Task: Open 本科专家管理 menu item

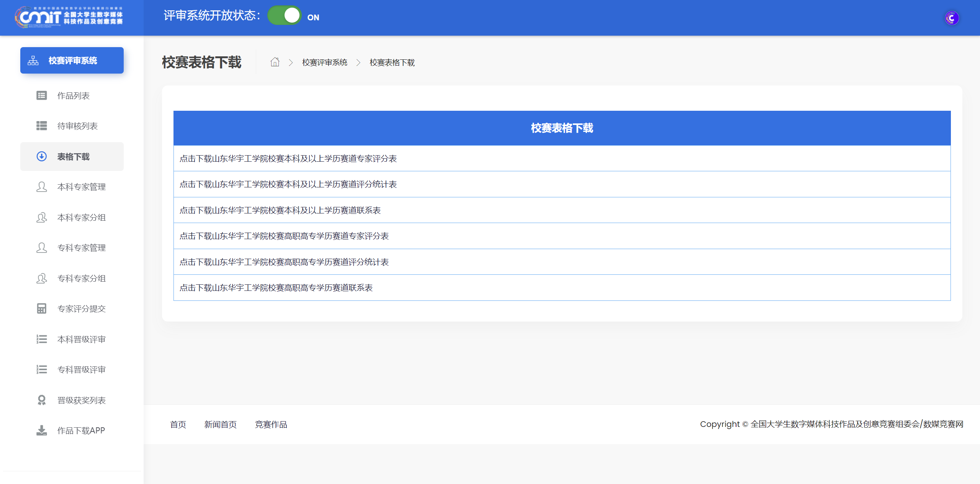Action: (72, 187)
